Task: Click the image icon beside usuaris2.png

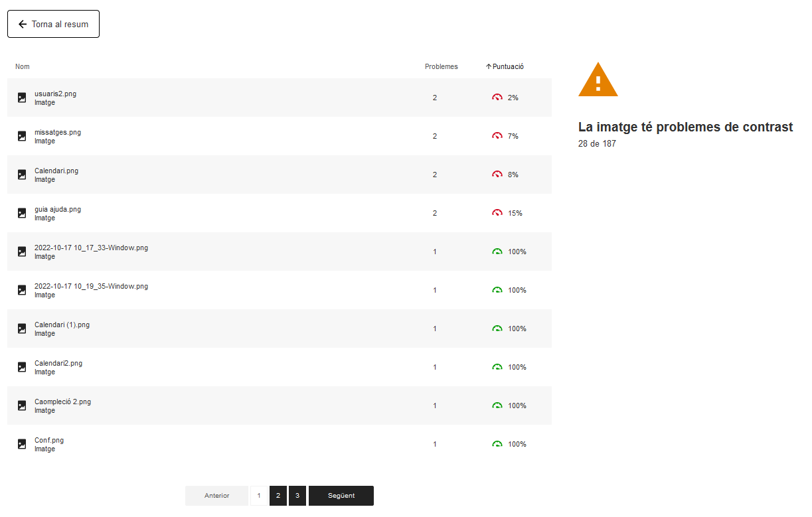Action: click(22, 98)
